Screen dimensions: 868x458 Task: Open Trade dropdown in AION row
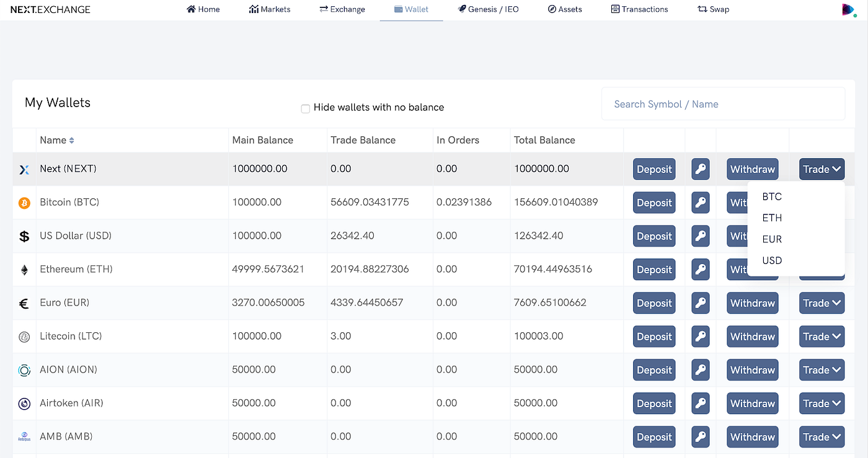point(821,370)
